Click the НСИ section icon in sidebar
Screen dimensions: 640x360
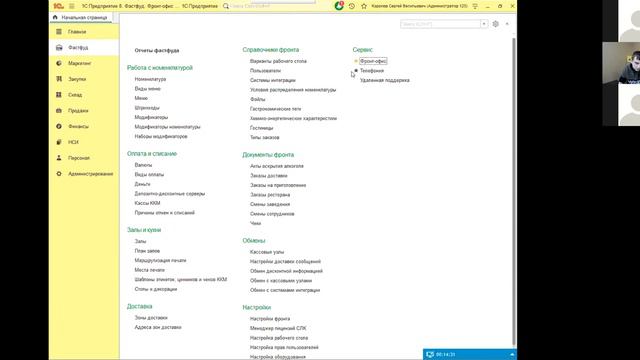[x=59, y=142]
